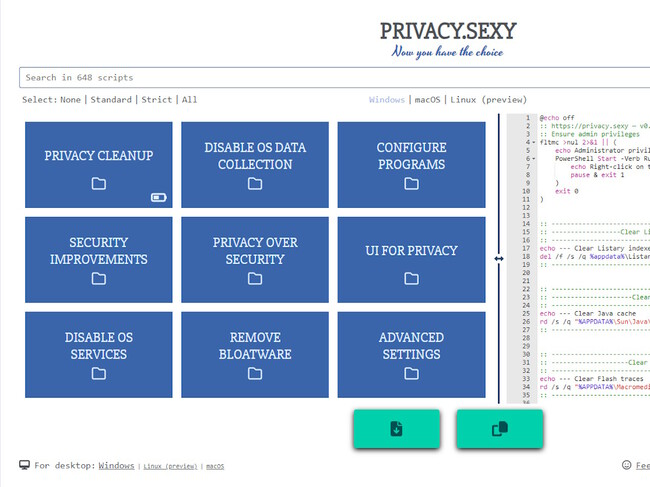Viewport: 650px width, 487px height.
Task: Expand the Remove Bloatware card title
Action: (255, 346)
